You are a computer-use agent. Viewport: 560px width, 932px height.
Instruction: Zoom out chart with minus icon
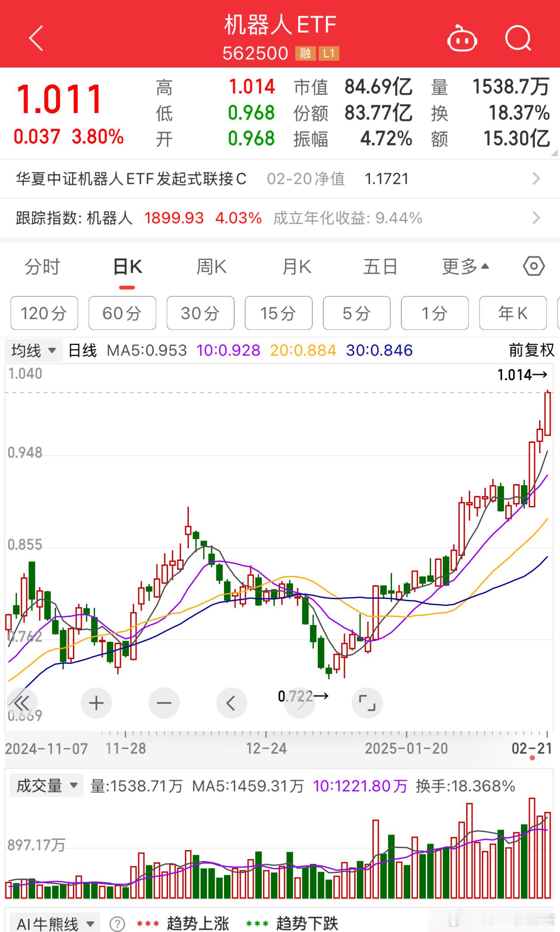pyautogui.click(x=164, y=703)
